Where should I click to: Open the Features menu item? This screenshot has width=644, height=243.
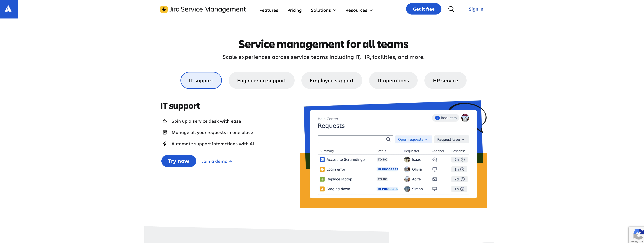tap(269, 10)
